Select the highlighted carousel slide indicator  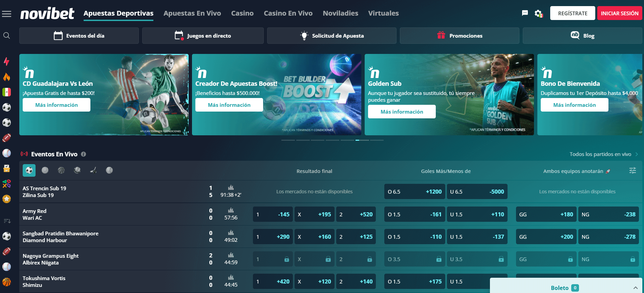[362, 140]
